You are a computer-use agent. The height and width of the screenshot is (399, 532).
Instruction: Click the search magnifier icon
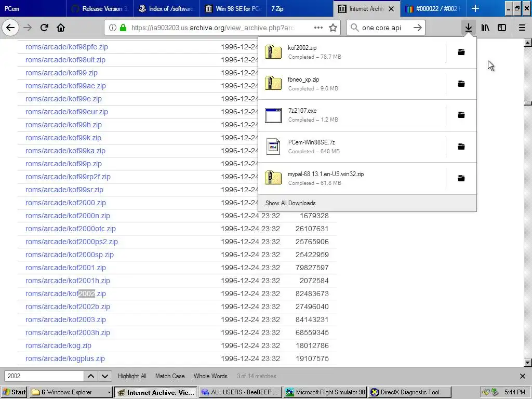(x=354, y=28)
